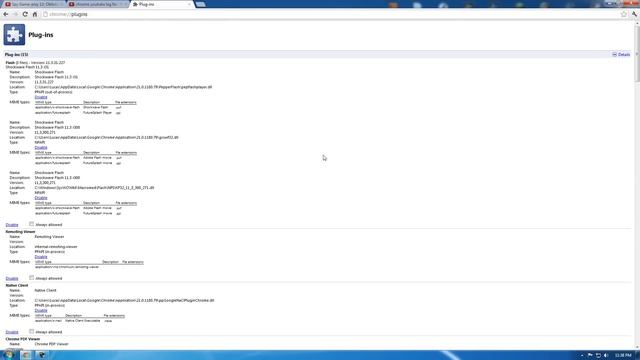
Task: Click the browser forward arrow
Action: coord(15,14)
